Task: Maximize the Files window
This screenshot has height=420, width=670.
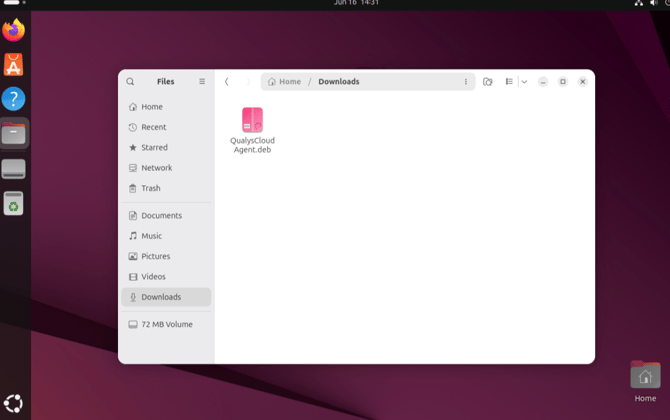Action: click(563, 82)
